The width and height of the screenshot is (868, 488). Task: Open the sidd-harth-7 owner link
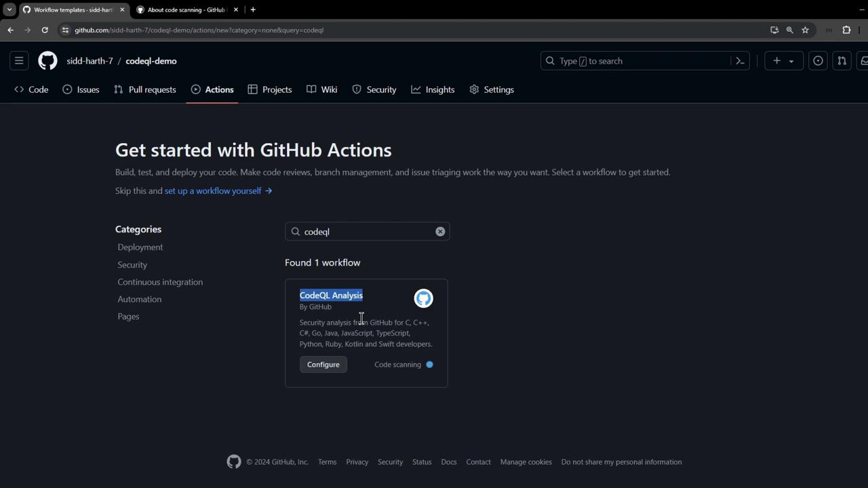(90, 61)
